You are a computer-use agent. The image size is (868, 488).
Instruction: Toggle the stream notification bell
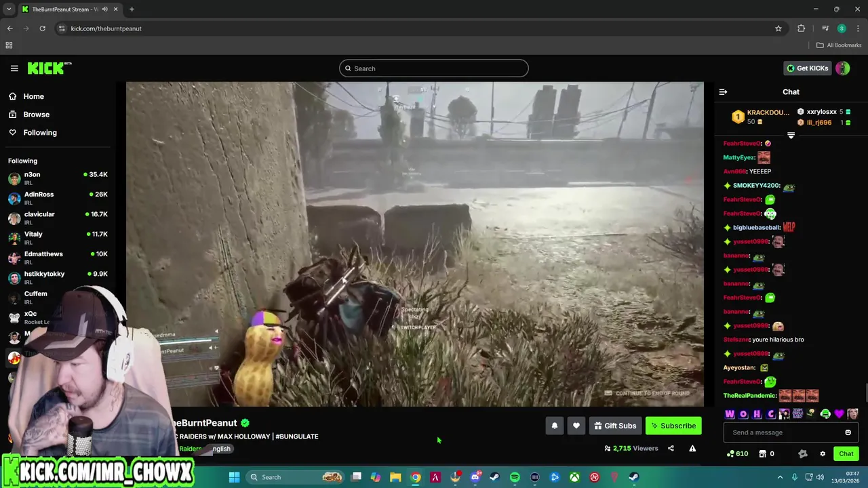[x=554, y=426]
